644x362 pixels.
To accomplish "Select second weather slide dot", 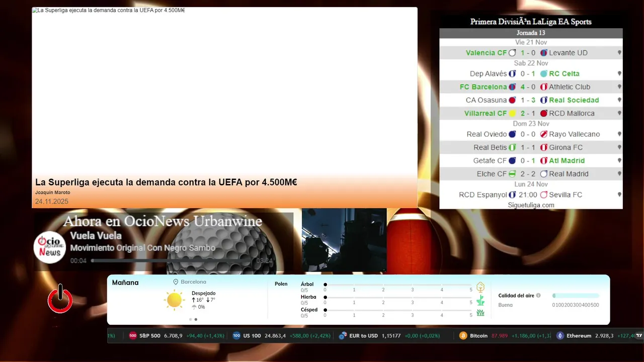I will [x=196, y=319].
